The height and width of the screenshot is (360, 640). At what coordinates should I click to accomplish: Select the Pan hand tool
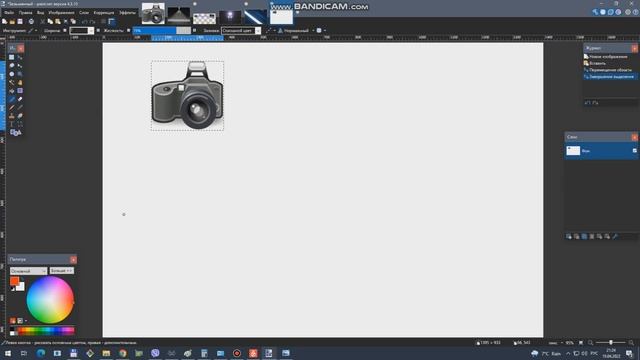point(20,82)
